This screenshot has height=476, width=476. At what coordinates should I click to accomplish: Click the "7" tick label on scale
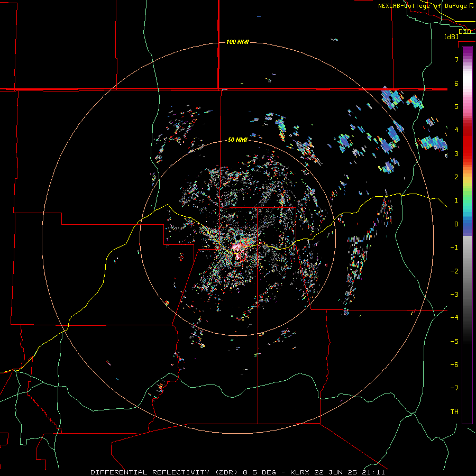(x=456, y=59)
